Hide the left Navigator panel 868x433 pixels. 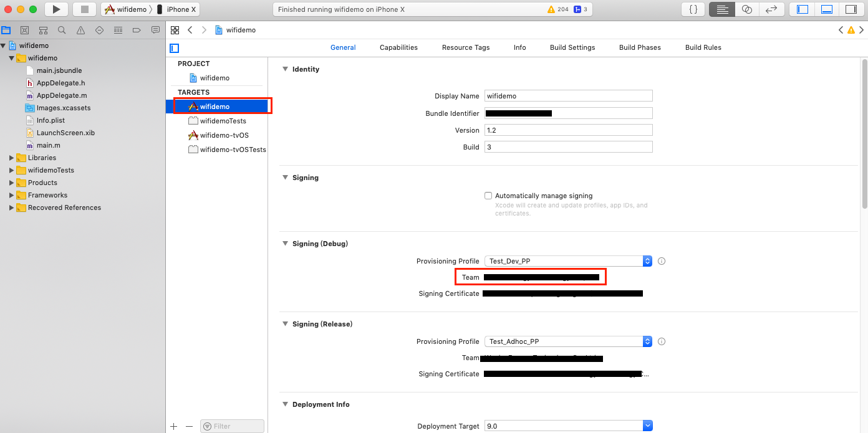(x=803, y=9)
